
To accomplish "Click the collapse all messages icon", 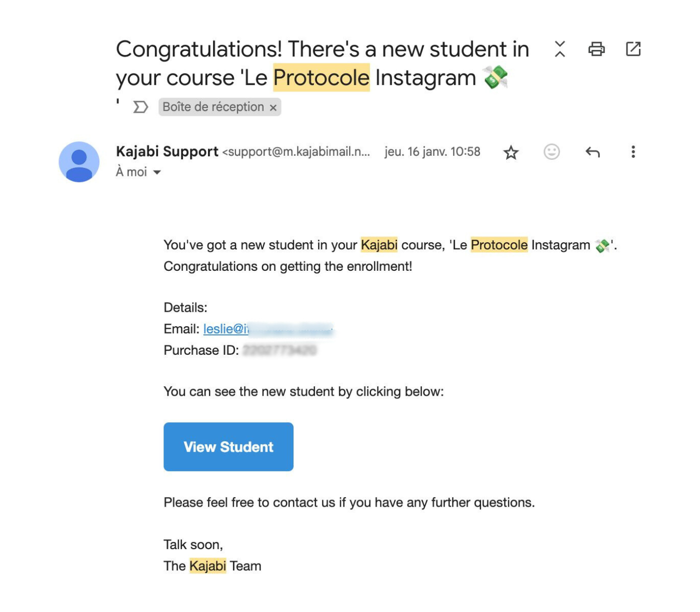I will tap(560, 49).
